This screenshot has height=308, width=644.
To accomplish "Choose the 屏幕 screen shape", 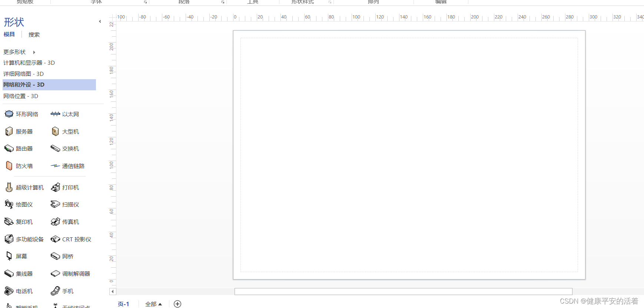I will pyautogui.click(x=16, y=256).
